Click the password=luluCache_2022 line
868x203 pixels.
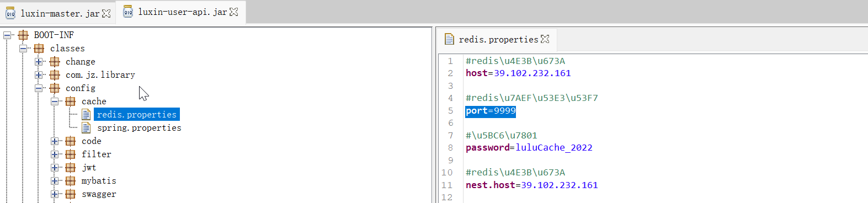(529, 148)
